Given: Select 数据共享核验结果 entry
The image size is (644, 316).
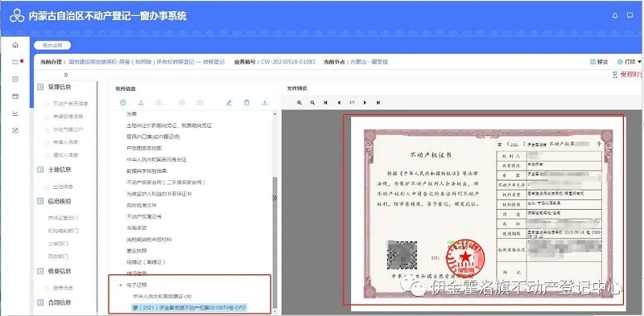Looking at the screenshot, I should pos(147,170).
